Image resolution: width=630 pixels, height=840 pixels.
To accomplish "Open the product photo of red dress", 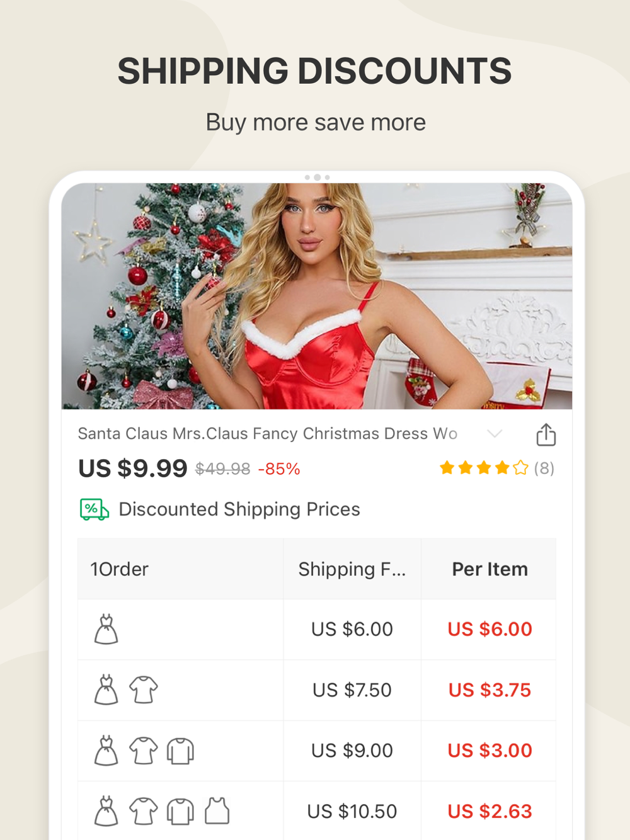I will [317, 296].
